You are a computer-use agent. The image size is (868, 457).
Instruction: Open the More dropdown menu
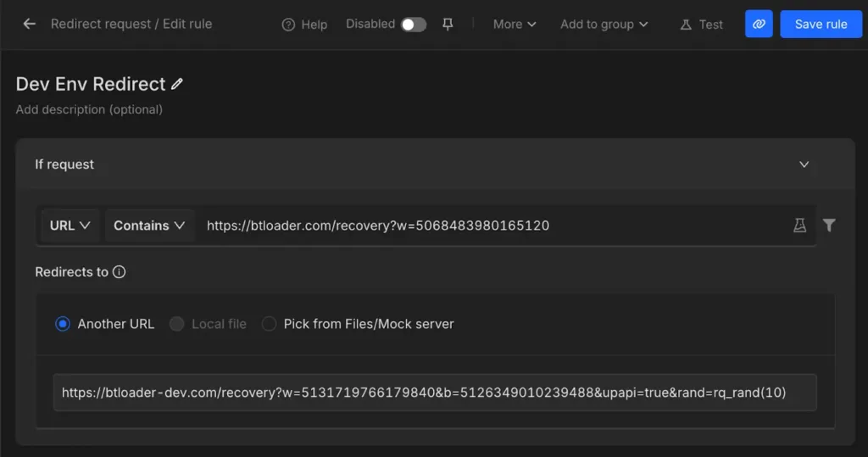click(515, 25)
